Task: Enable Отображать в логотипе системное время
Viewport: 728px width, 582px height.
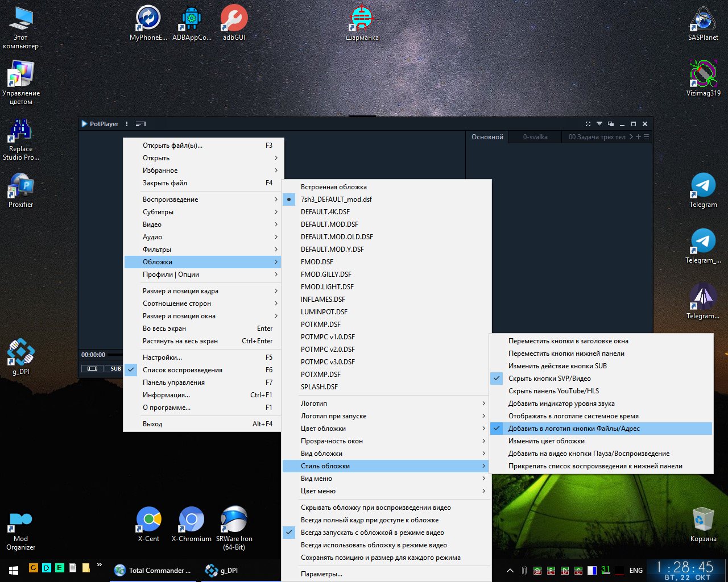Action: click(x=601, y=416)
